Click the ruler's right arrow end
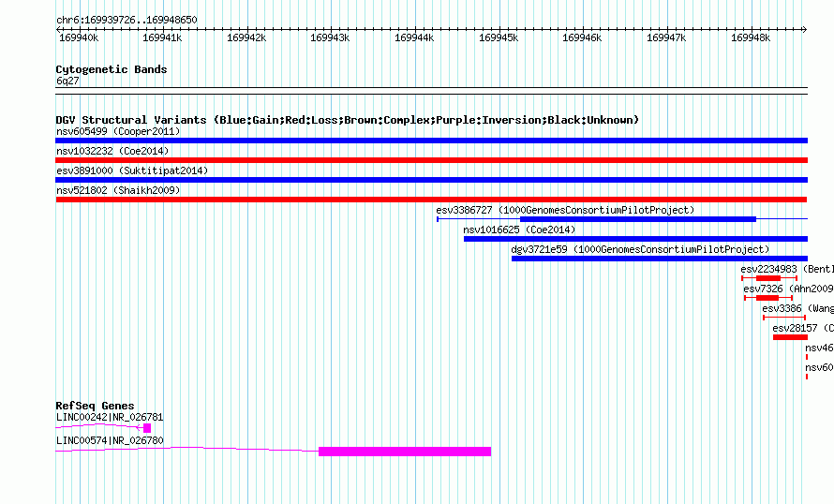Screen dimensions: 834x504 [x=805, y=30]
